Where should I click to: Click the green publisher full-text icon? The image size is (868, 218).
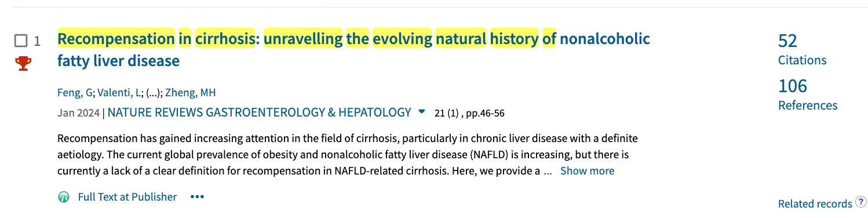click(x=64, y=197)
